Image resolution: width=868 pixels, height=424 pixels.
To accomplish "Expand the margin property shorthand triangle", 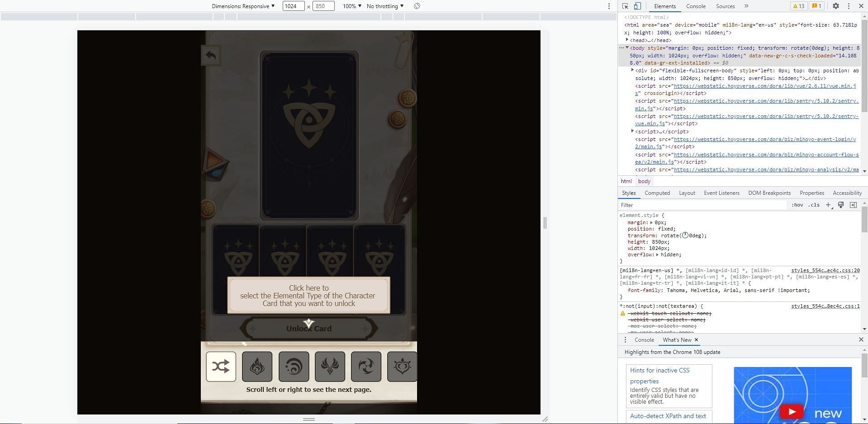I will coord(652,222).
